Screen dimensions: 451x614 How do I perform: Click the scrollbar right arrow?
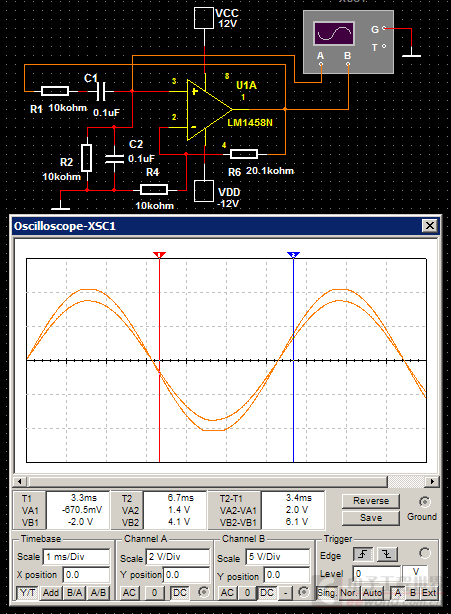pyautogui.click(x=432, y=481)
